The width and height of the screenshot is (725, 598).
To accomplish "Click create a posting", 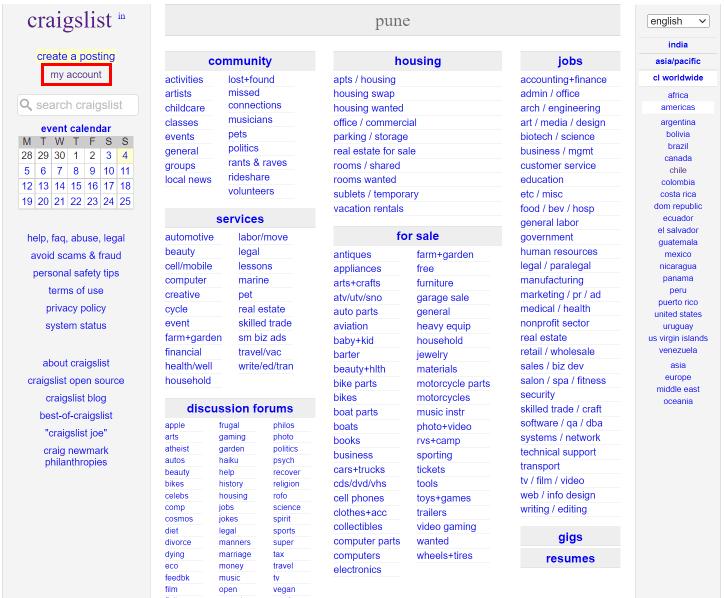I will coord(76,56).
